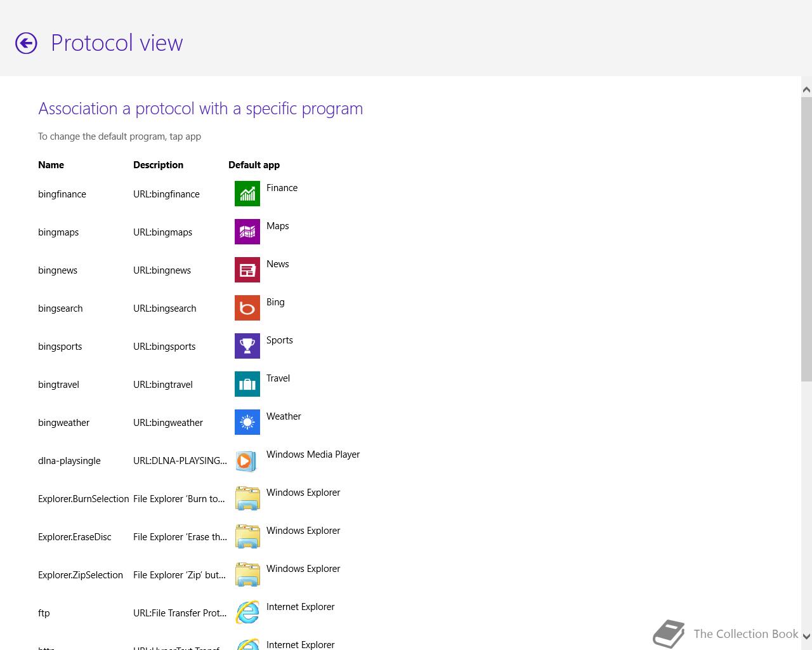812x650 pixels.
Task: Click the Description column header
Action: pyautogui.click(x=158, y=165)
